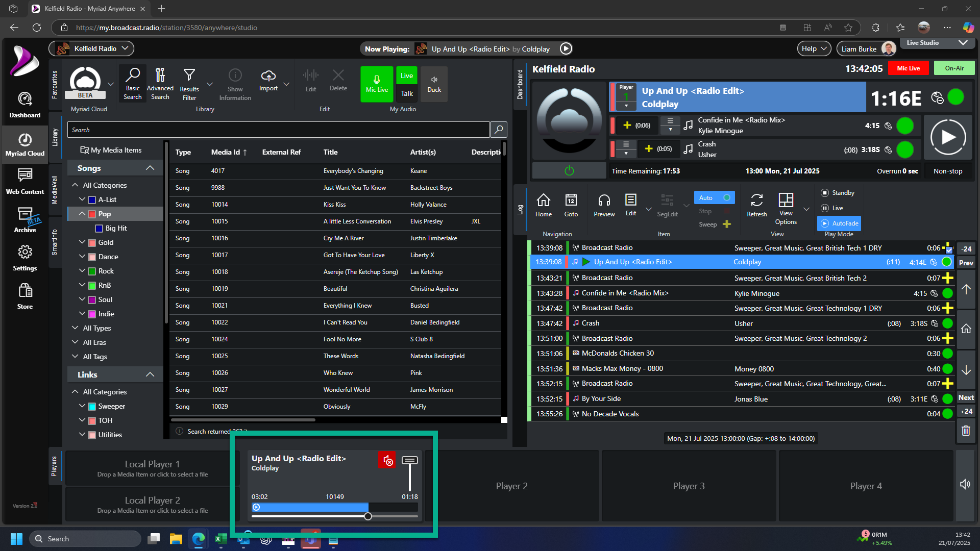The image size is (980, 551).
Task: Click the log scroll down arrow
Action: pos(966,370)
